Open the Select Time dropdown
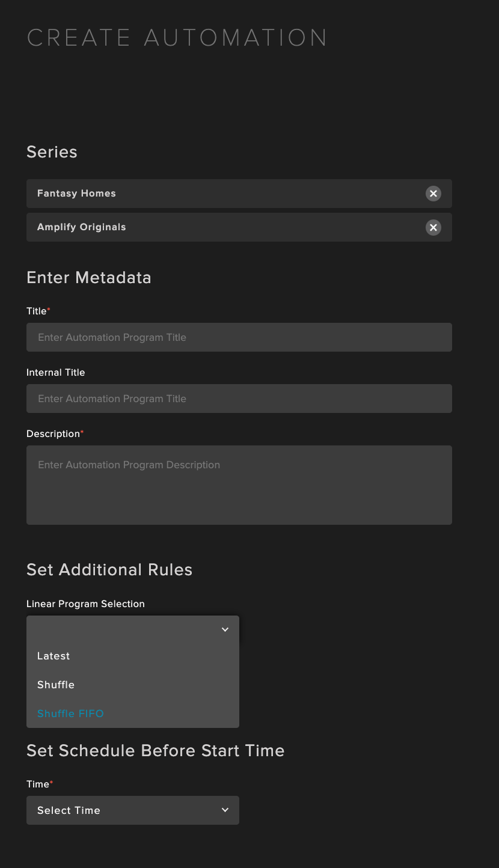The width and height of the screenshot is (499, 868). (133, 810)
